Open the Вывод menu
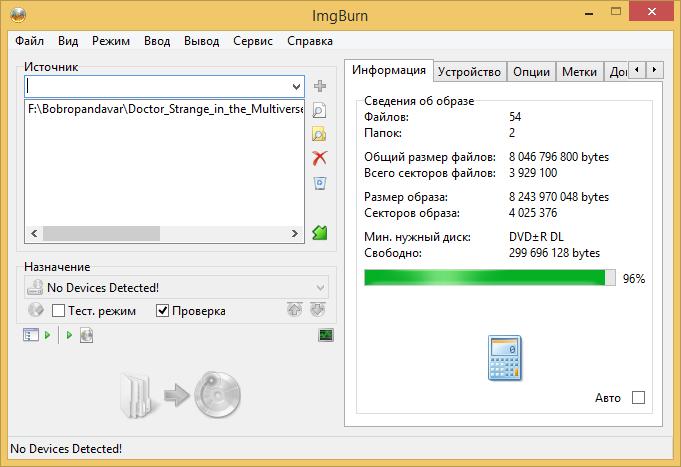Viewport: 681px width, 467px height. [202, 41]
